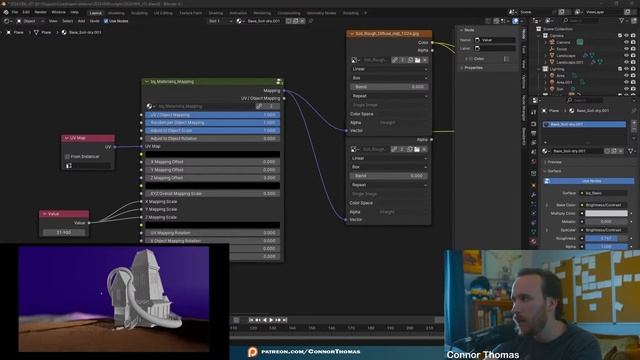Switch to the Layout workspace tab
The image size is (640, 360).
96,13
